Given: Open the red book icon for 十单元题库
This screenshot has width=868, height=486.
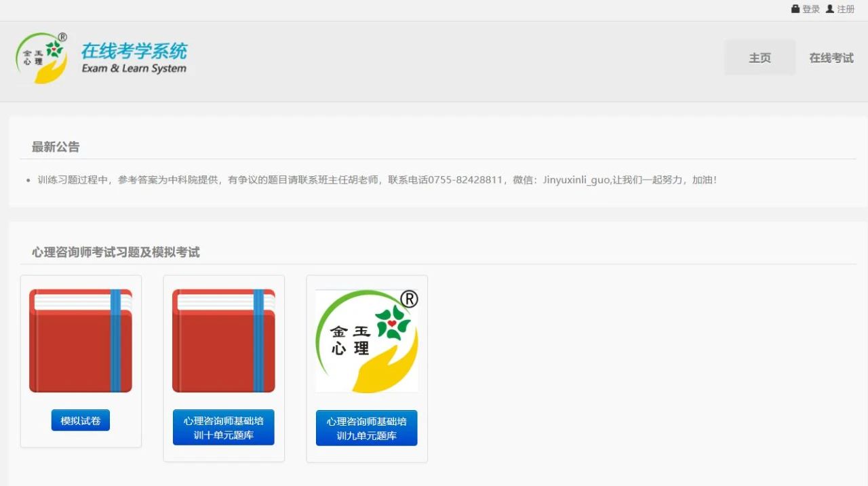Looking at the screenshot, I should pos(224,340).
